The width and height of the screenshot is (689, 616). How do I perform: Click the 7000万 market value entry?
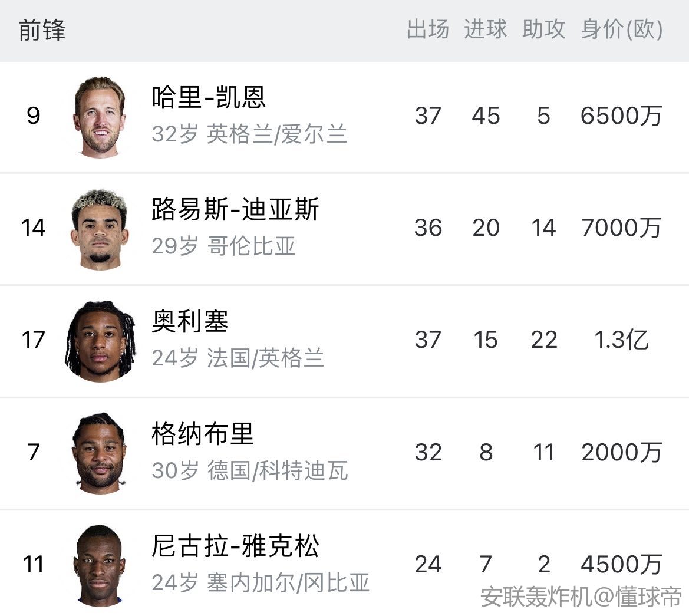pos(621,228)
